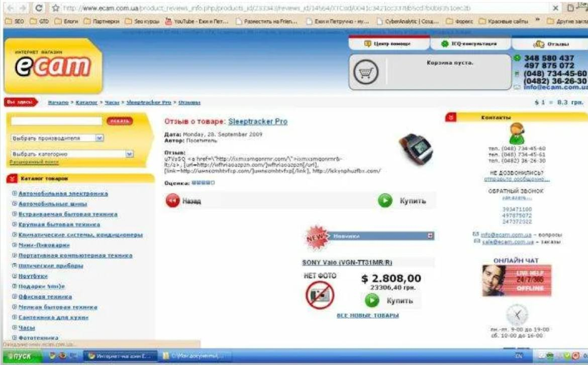
Task: Click the red Назад back arrow icon
Action: tap(173, 201)
